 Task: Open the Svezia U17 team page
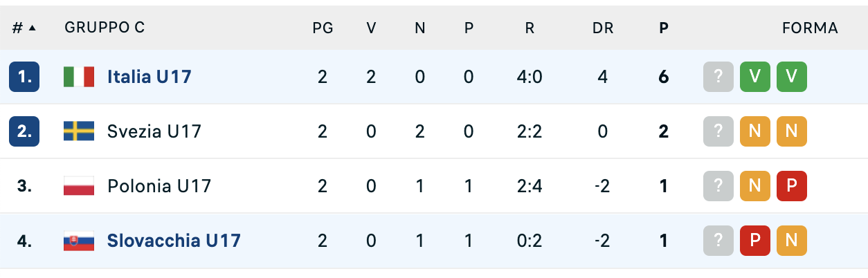(154, 131)
